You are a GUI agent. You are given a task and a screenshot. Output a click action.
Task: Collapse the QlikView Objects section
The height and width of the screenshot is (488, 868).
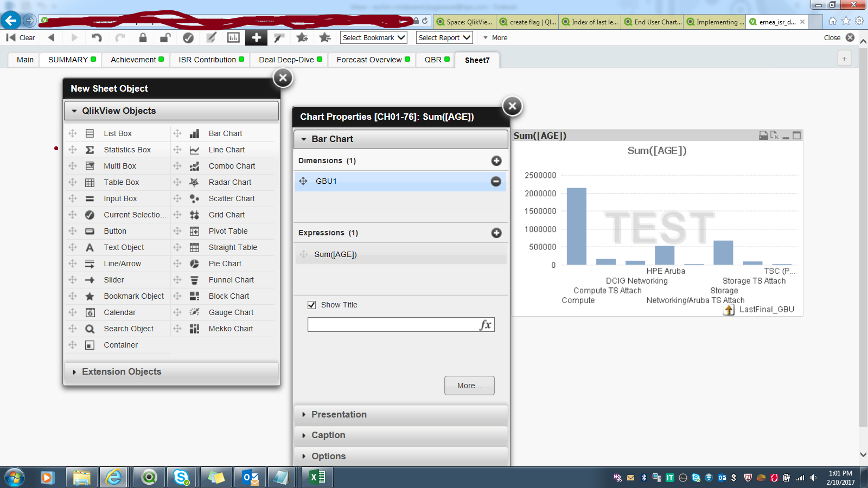[171, 111]
